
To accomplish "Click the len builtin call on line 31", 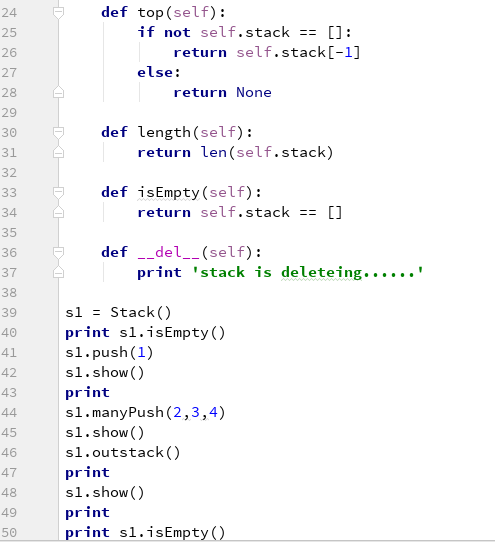I will coord(214,152).
